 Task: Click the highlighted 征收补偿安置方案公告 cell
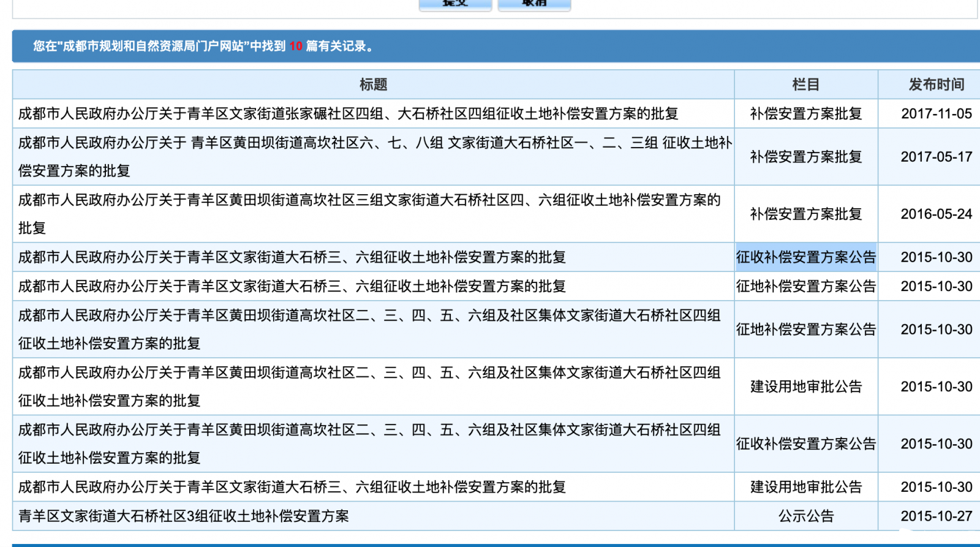click(x=806, y=257)
